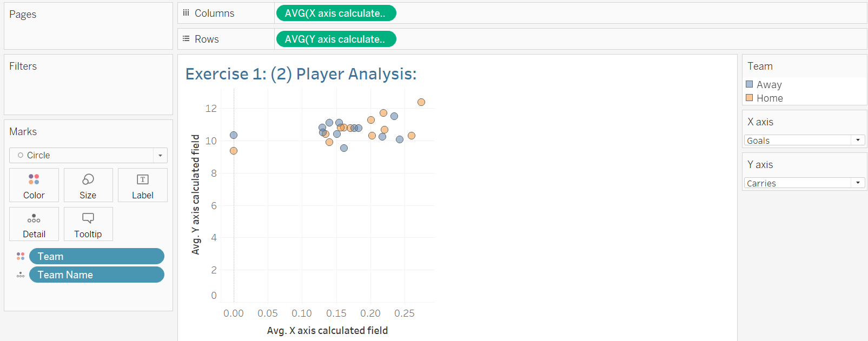Click the Exercise 1 Player Analysis title
Screen dimensions: 868x341
click(301, 74)
